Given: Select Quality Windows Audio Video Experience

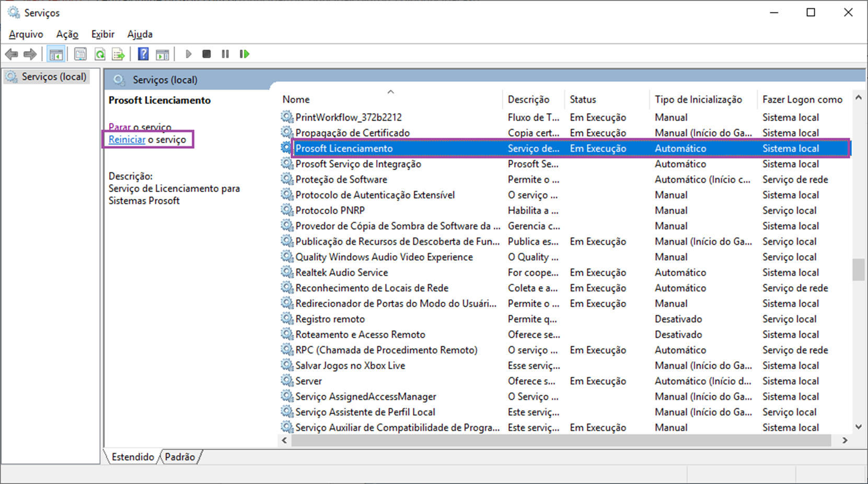Looking at the screenshot, I should 384,257.
